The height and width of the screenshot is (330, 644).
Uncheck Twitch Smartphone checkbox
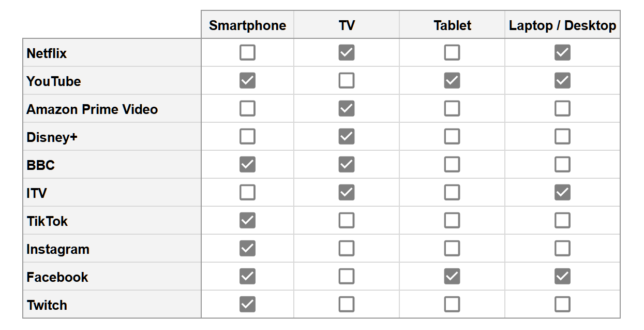[247, 305]
